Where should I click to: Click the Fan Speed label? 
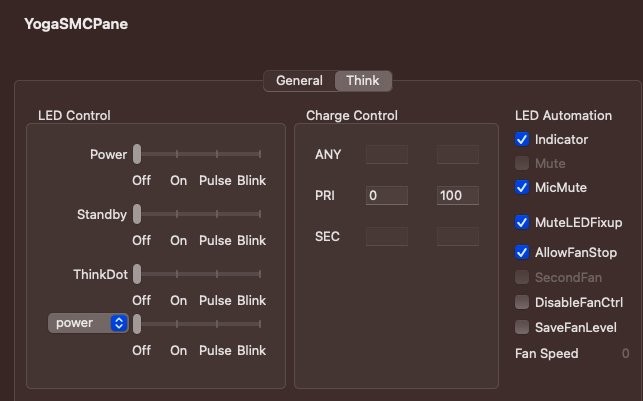click(x=547, y=353)
